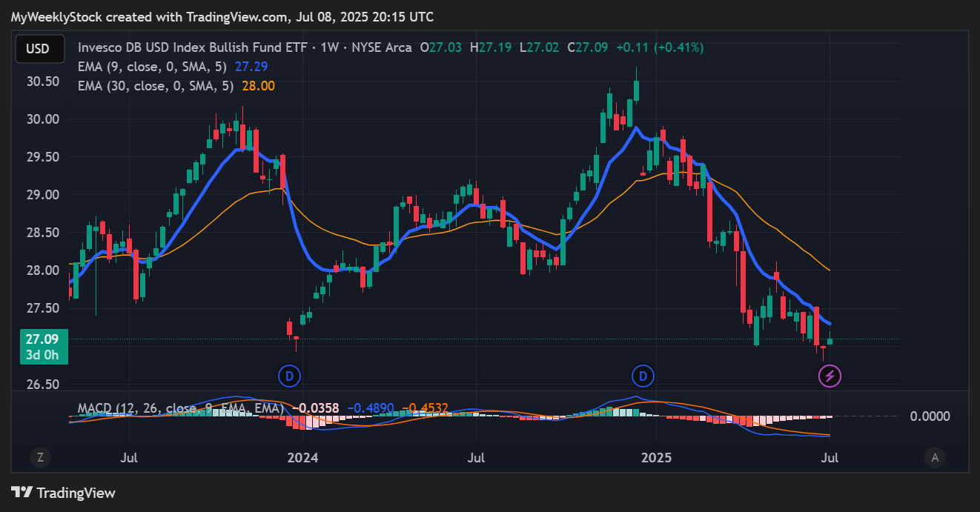Click the 27.50 price axis label
Viewport: 980px width, 512px height.
[x=42, y=308]
